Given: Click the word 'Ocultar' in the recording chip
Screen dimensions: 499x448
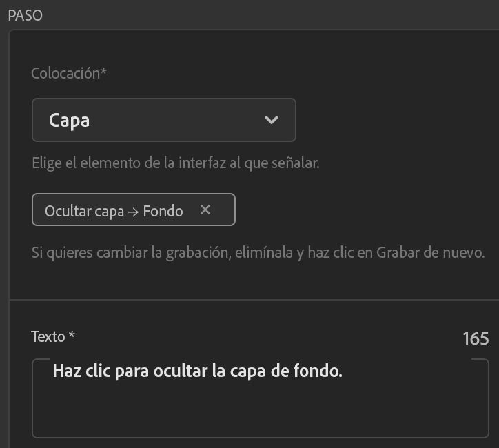Looking at the screenshot, I should [x=65, y=212].
